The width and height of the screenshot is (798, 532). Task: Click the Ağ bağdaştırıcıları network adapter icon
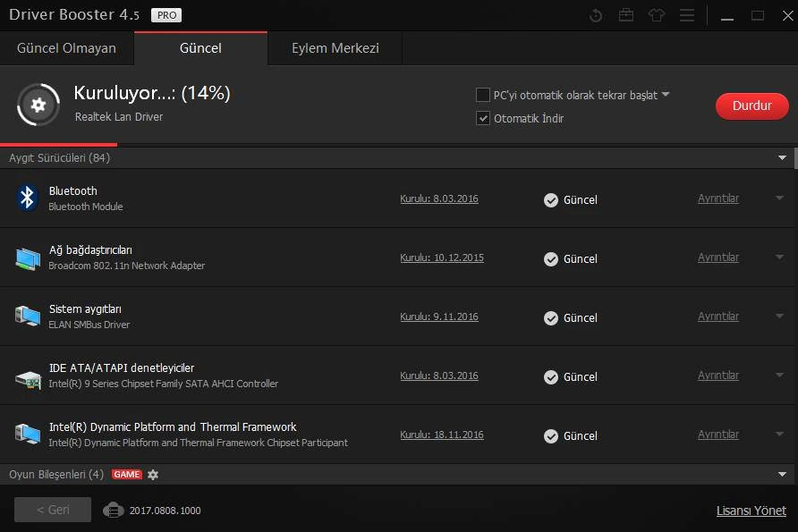[x=28, y=258]
